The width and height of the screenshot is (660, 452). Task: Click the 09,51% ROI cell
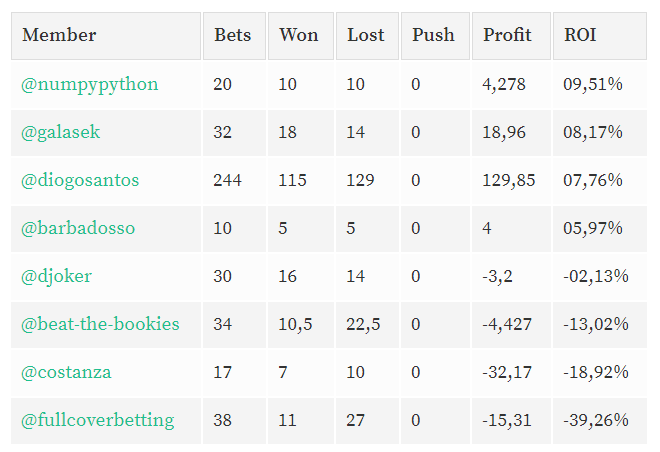[x=600, y=85]
